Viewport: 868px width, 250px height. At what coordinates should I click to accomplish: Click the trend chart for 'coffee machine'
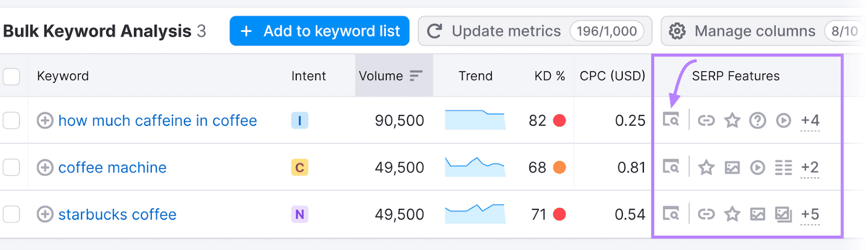(x=475, y=167)
